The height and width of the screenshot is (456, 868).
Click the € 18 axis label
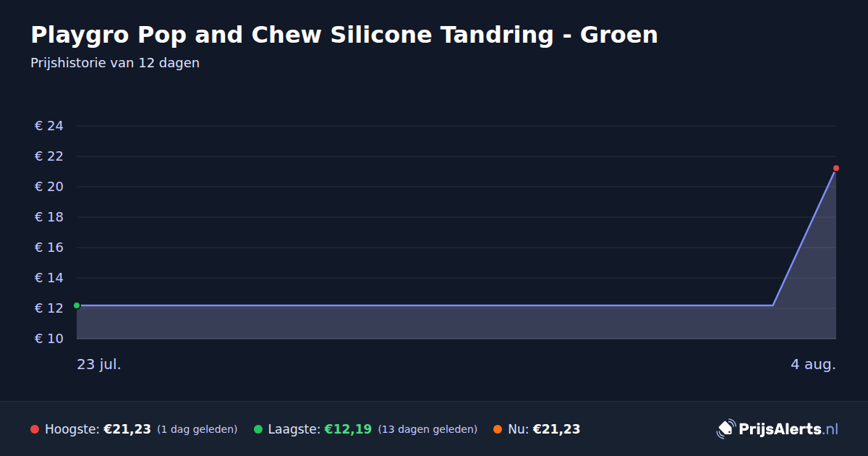[x=49, y=217]
